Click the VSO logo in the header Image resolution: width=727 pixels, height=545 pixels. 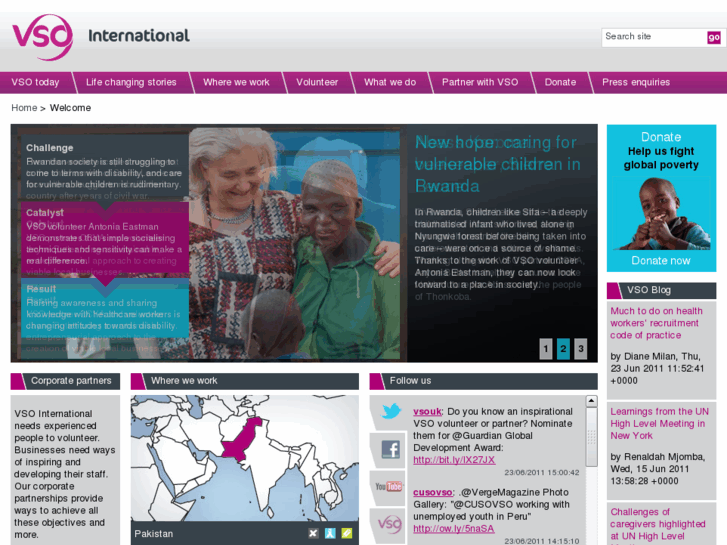tap(43, 37)
